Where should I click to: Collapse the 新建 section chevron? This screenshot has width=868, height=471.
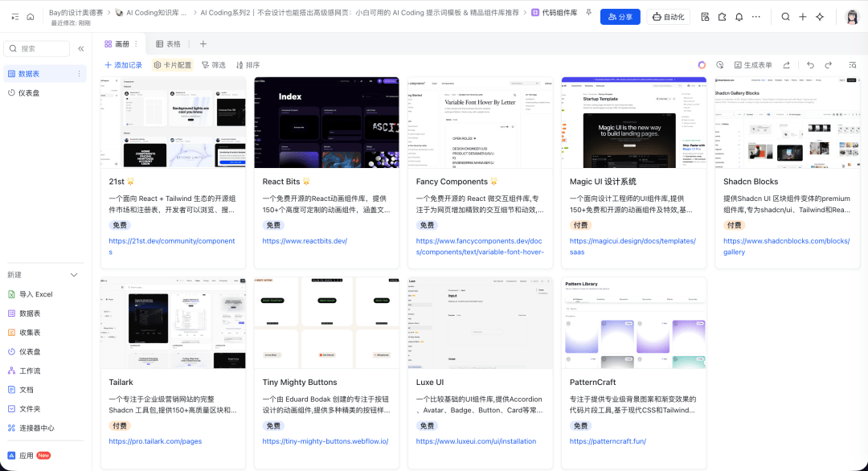coord(75,275)
